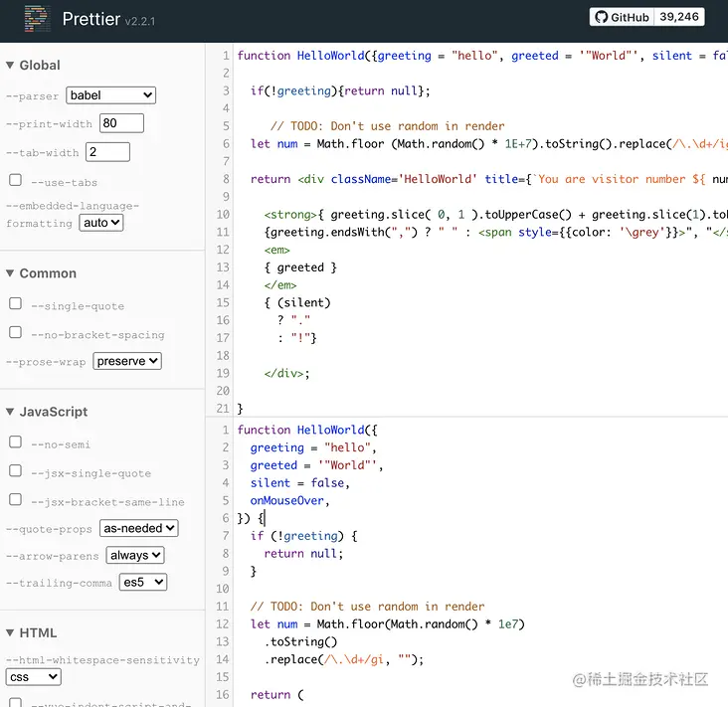Viewport: 728px width, 707px height.
Task: Collapse the JavaScript options section
Action: coord(47,412)
